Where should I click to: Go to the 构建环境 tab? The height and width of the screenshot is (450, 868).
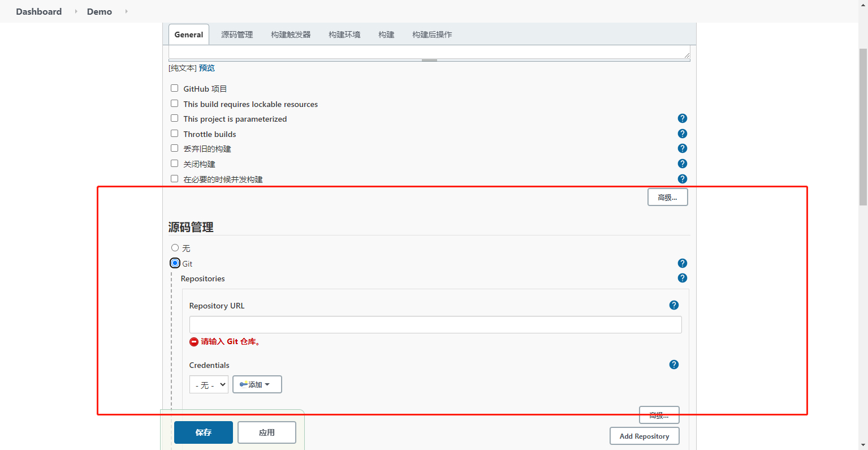click(x=344, y=35)
